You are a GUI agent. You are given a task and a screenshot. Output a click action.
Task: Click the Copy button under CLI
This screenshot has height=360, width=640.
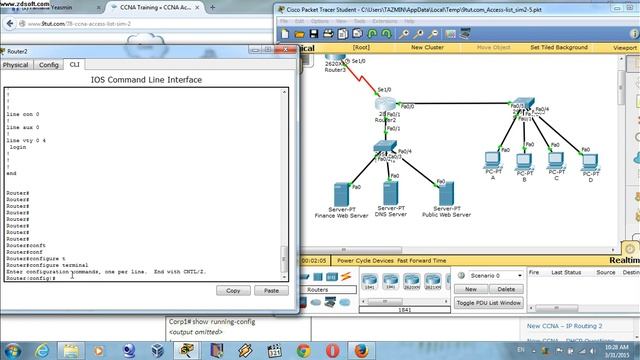[x=233, y=291]
